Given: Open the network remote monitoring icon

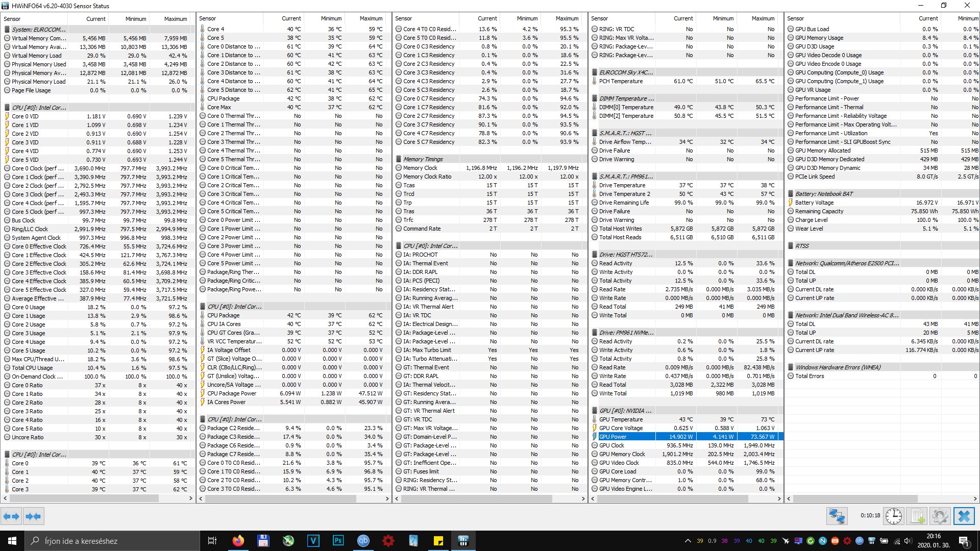Looking at the screenshot, I should pyautogui.click(x=837, y=516).
